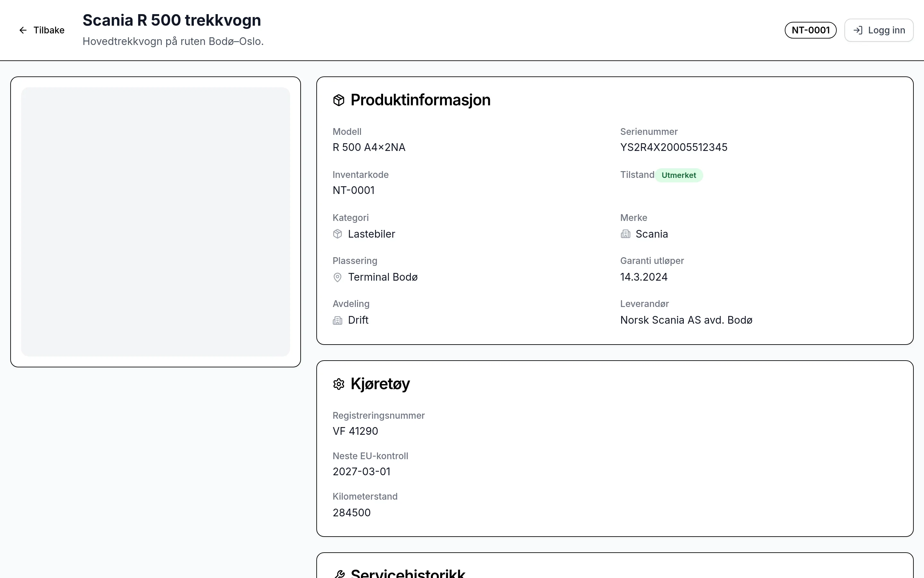Click the package icon beside Produktinformasjon
924x578 pixels.
[x=339, y=100]
